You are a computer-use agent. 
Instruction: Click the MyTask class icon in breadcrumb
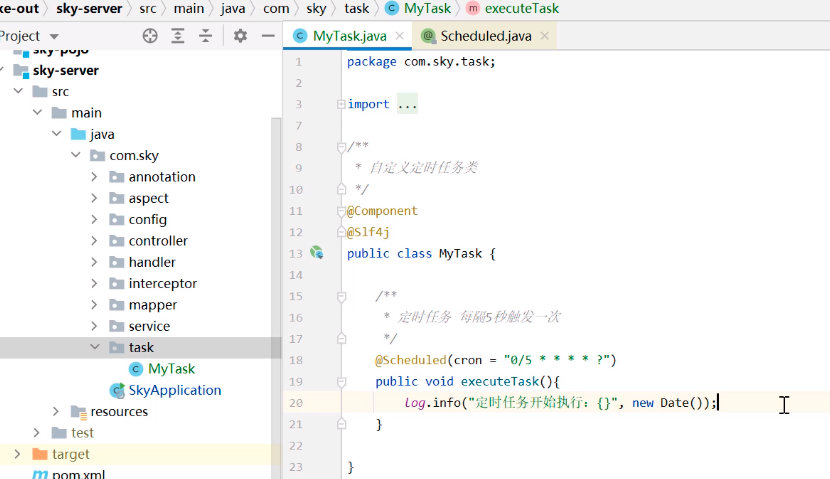(x=393, y=8)
